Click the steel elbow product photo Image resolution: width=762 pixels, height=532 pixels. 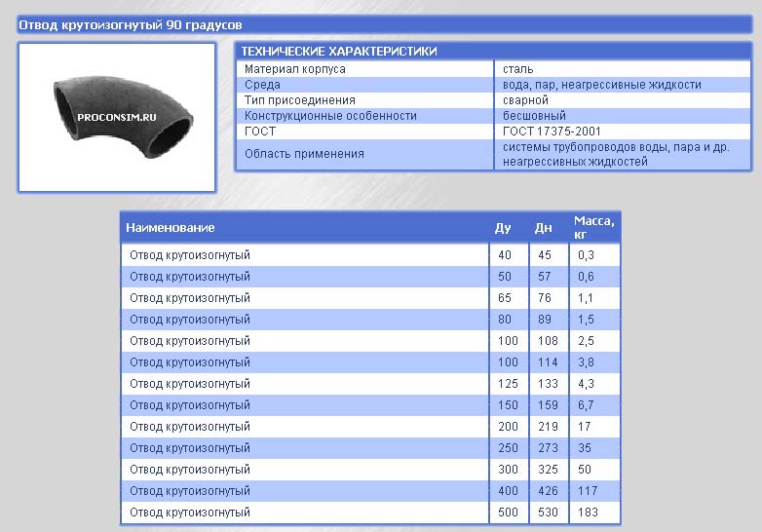coord(117,117)
